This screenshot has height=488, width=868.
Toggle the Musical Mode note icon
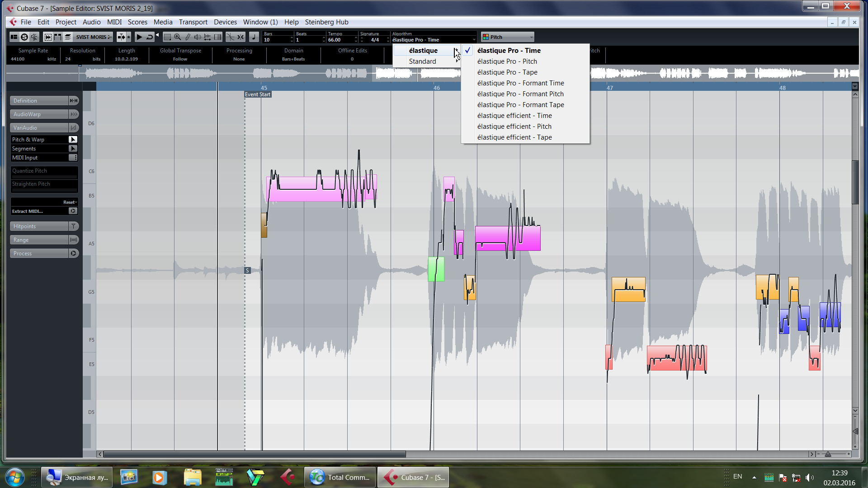point(254,37)
